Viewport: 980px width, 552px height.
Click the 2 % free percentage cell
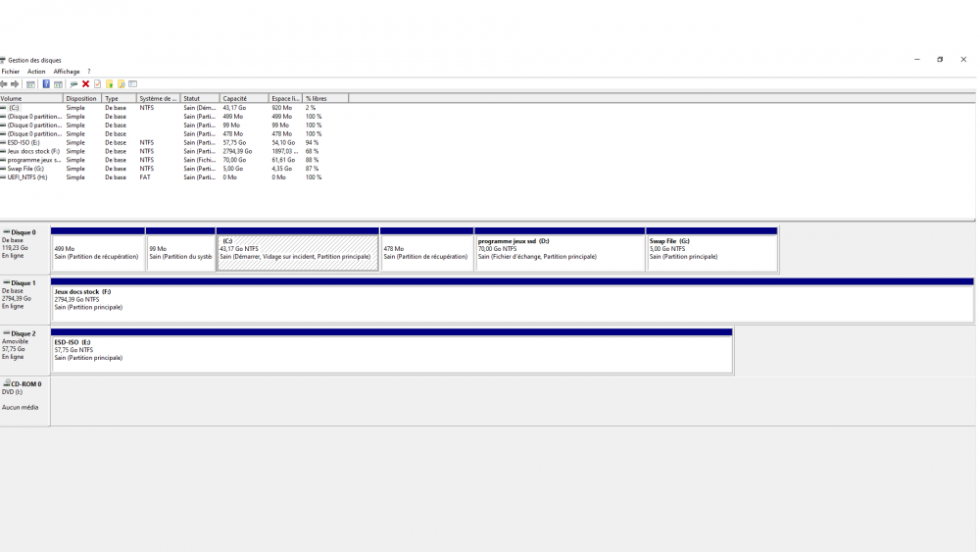pyautogui.click(x=311, y=108)
